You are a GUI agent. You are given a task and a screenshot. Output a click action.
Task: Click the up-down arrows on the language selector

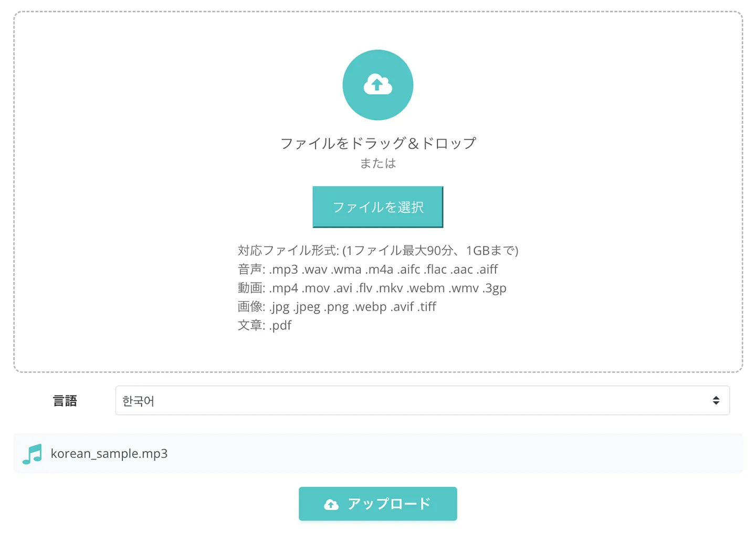(x=716, y=400)
